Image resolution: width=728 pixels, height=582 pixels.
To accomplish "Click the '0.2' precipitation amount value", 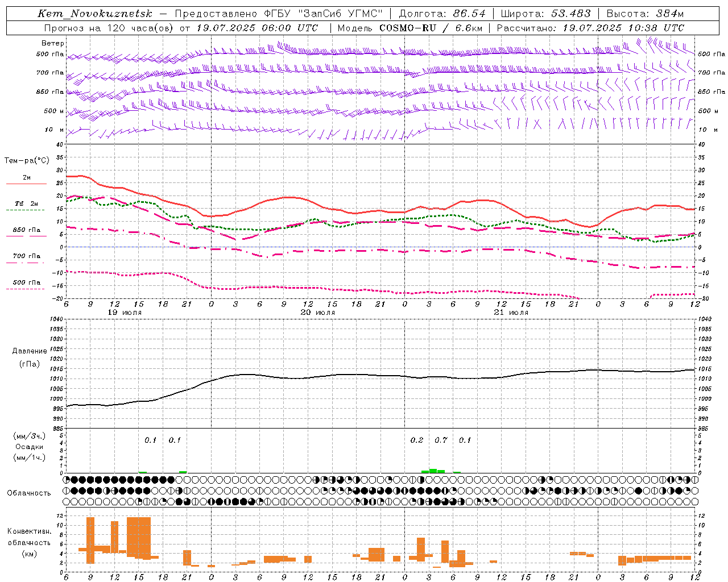I will click(417, 440).
